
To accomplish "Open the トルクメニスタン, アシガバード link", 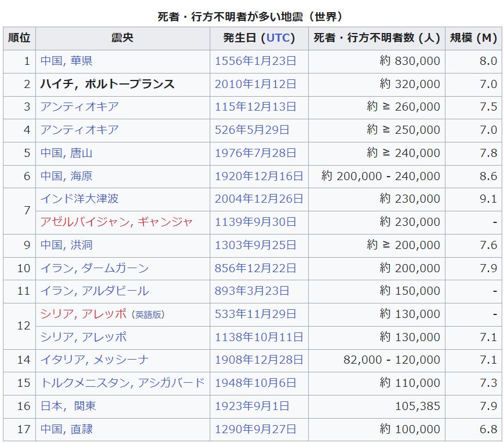I will tap(122, 383).
